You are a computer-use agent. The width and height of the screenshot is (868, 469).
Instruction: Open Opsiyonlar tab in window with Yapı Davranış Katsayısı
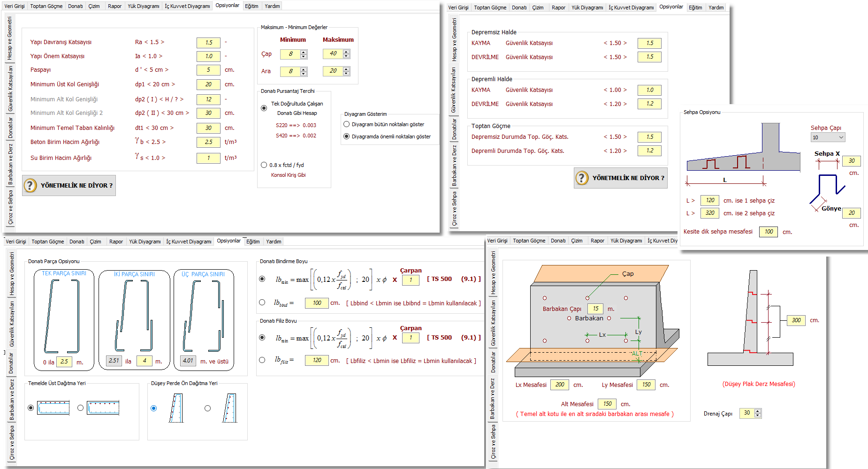(227, 6)
